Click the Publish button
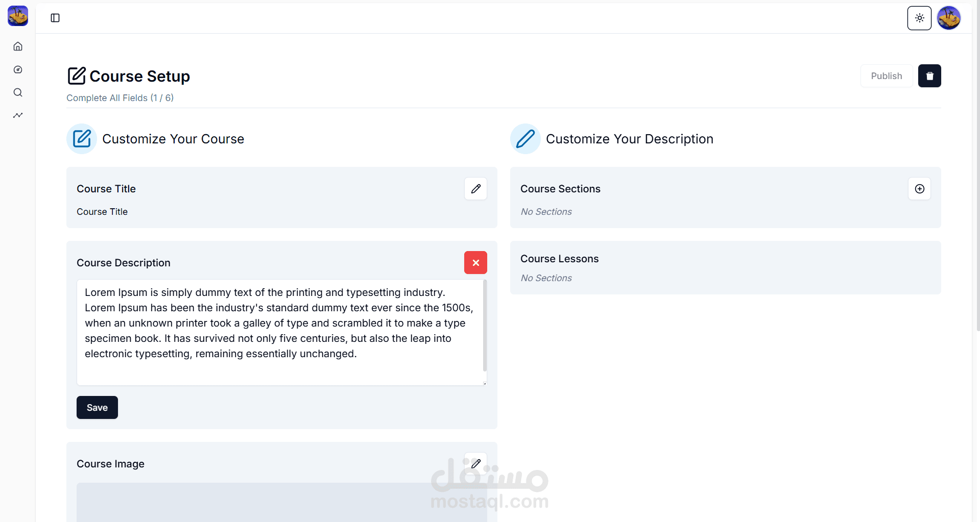980x522 pixels. click(886, 76)
